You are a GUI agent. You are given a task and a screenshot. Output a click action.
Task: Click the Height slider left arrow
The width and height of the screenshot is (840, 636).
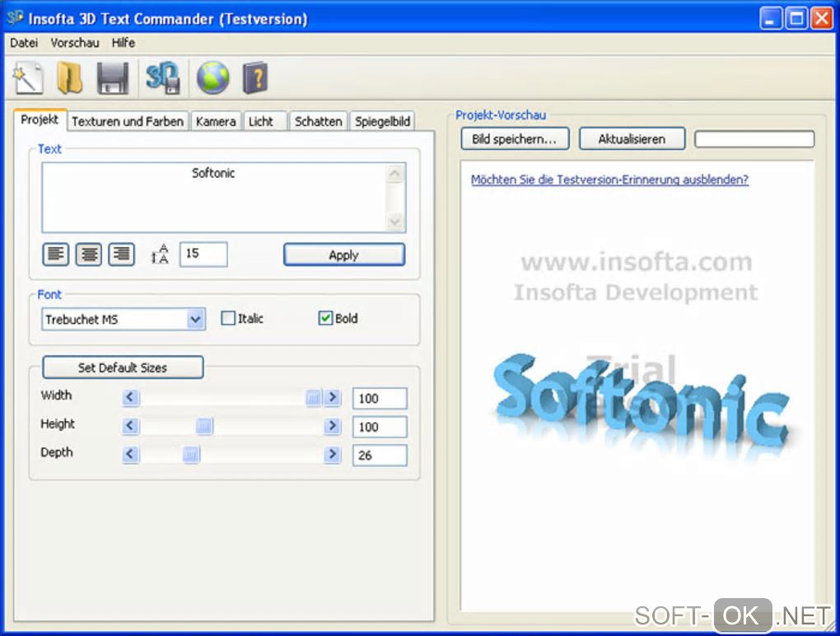(x=130, y=426)
